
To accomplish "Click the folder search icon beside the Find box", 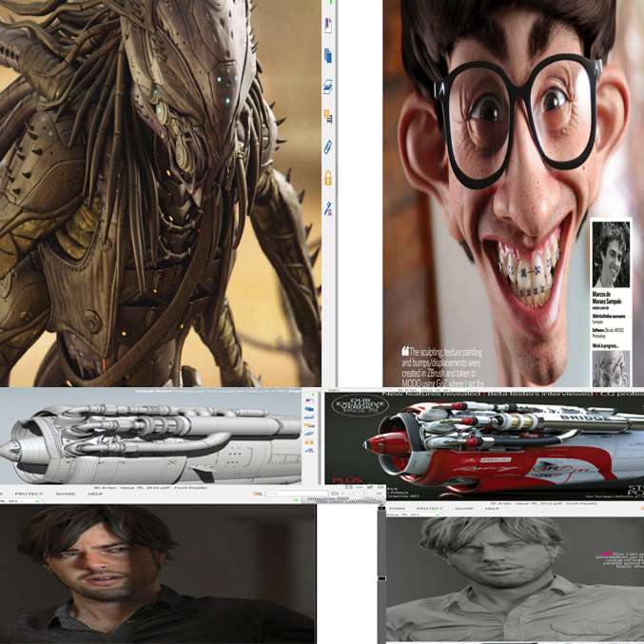I will coord(258,494).
